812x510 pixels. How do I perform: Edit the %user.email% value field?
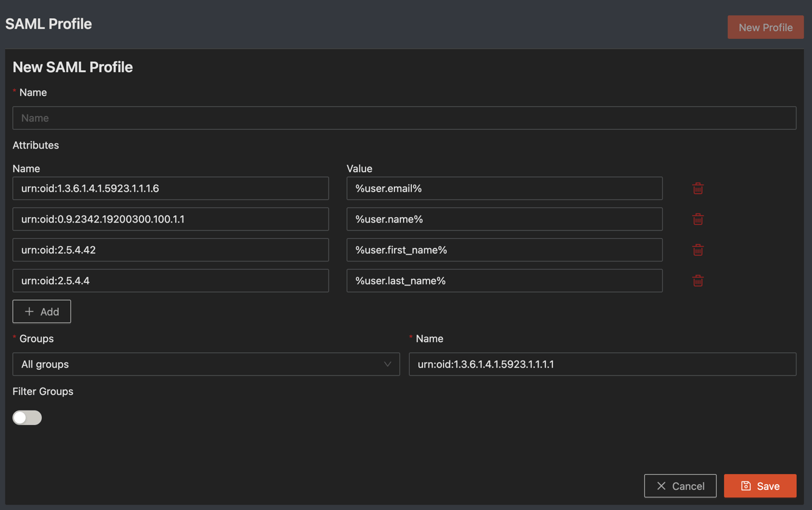point(504,189)
